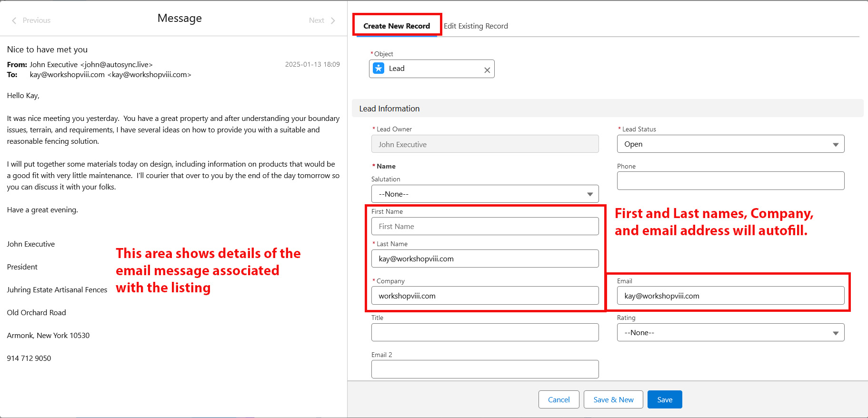
Task: Focus the First Name input field
Action: (484, 227)
